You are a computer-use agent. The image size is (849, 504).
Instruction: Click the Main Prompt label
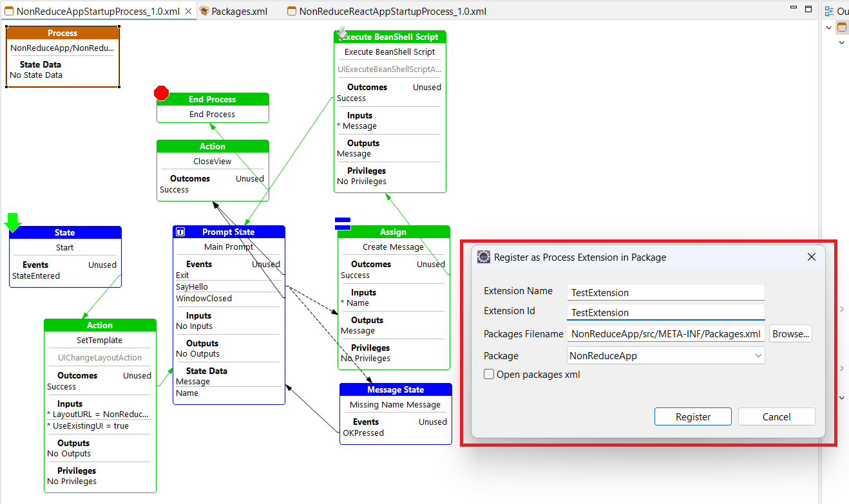pyautogui.click(x=229, y=247)
